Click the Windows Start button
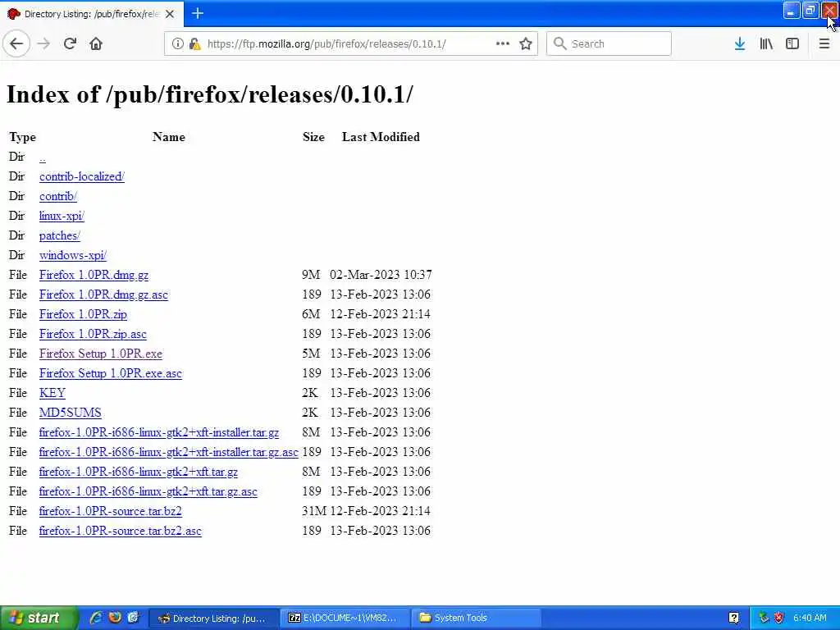Viewport: 840px width, 630px height. tap(39, 619)
